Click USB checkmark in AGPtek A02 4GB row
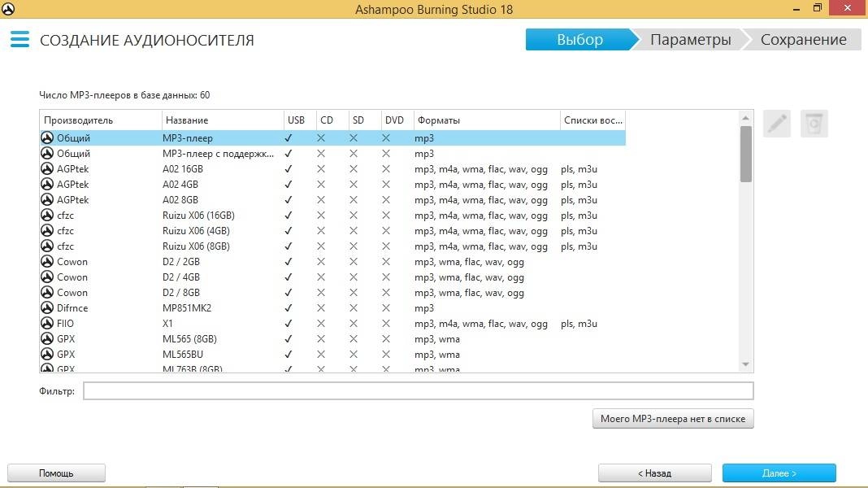868x488 pixels. pyautogui.click(x=288, y=185)
